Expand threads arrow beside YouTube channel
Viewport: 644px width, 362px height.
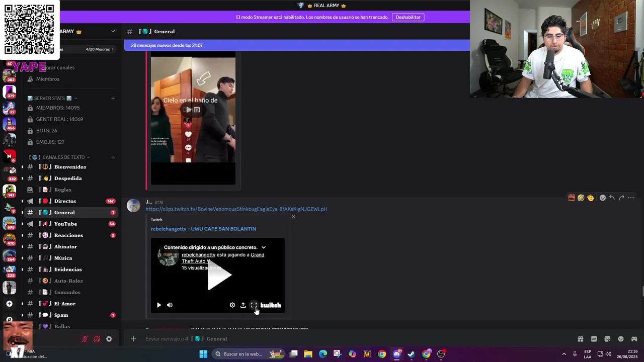(x=22, y=224)
